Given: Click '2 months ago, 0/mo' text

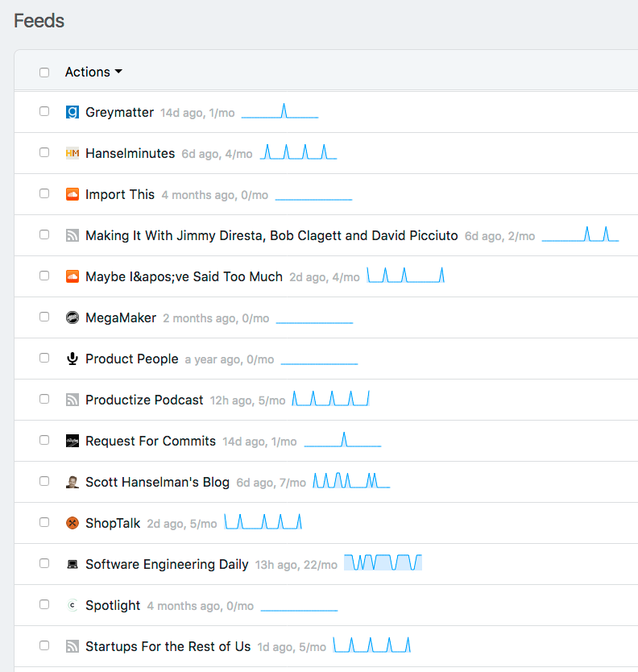Looking at the screenshot, I should (x=216, y=318).
